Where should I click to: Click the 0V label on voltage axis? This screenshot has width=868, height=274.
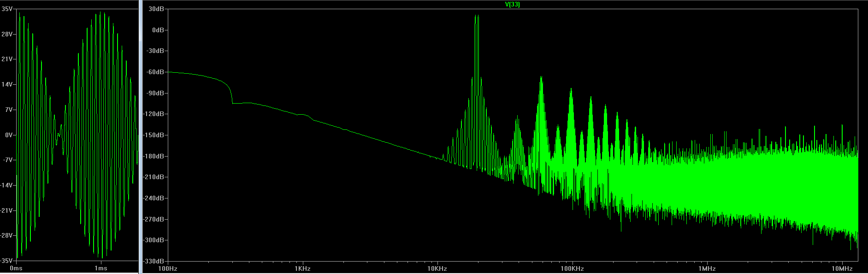click(x=9, y=135)
